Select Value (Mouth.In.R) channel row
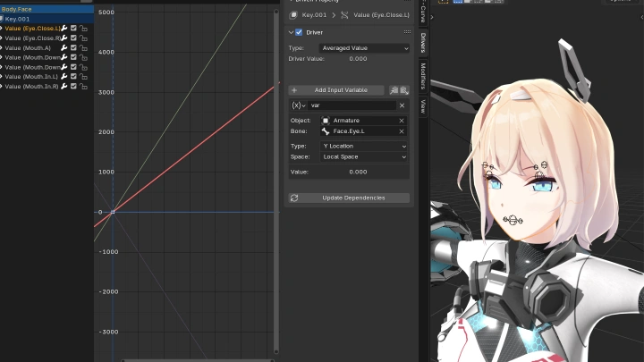The height and width of the screenshot is (362, 644). click(x=47, y=86)
